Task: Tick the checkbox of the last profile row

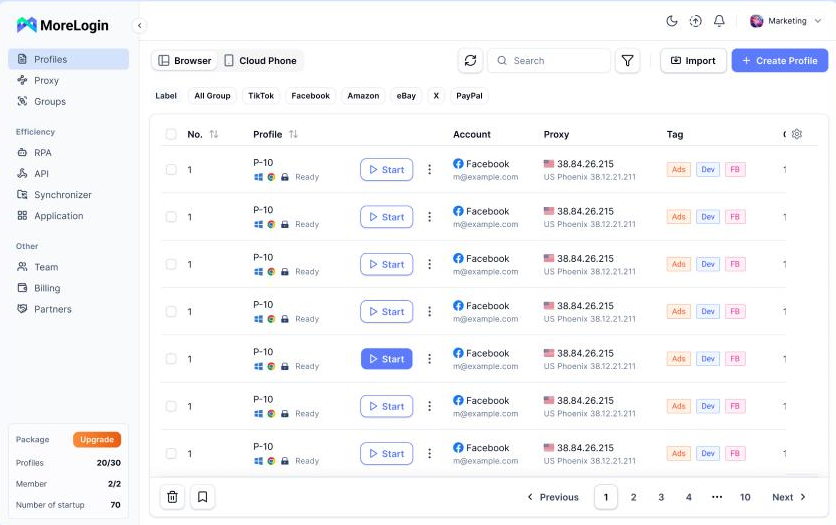Action: coord(171,454)
